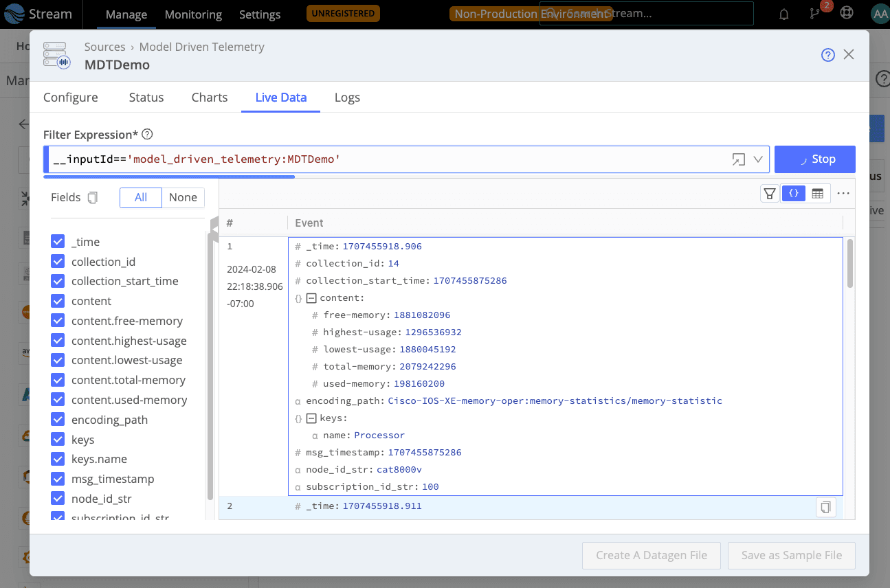Expand the filter expression editor icon

[738, 159]
